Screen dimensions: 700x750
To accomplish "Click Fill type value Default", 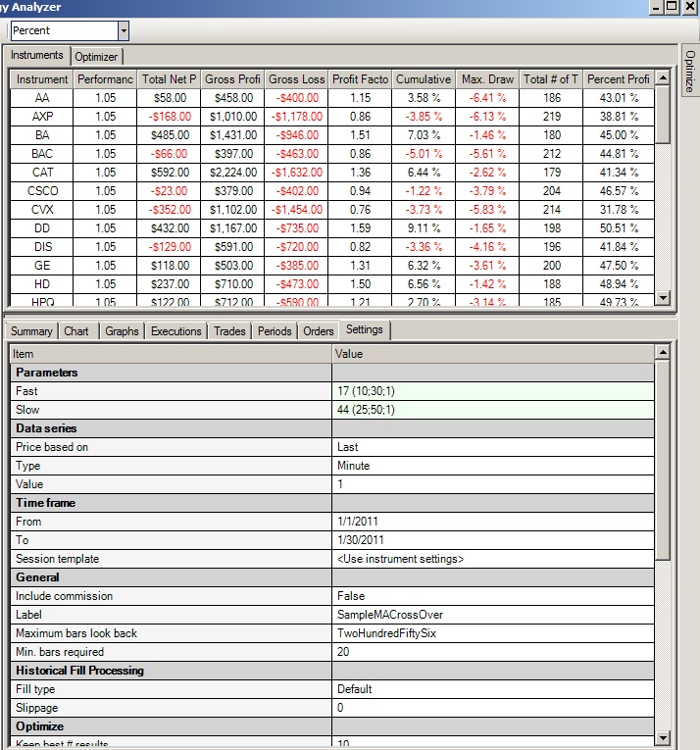I will point(493,690).
